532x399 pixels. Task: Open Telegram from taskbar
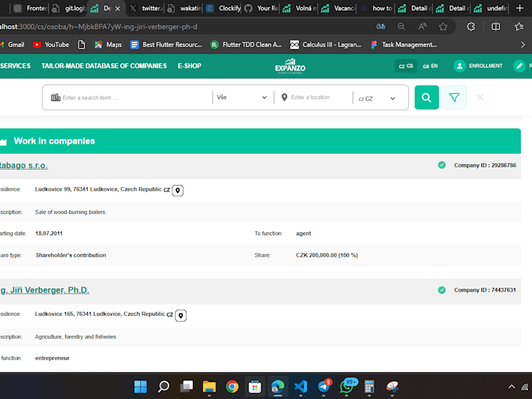(x=324, y=386)
